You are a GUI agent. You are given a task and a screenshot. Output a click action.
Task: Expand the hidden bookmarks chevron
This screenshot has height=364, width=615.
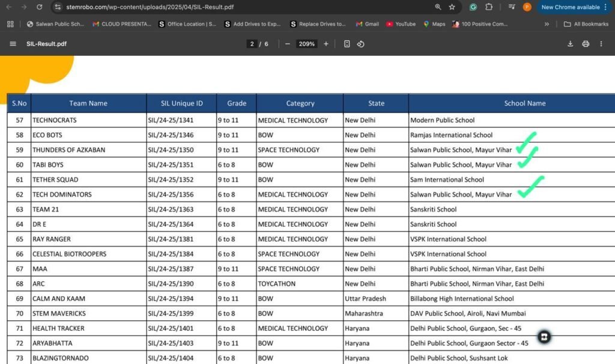click(547, 24)
